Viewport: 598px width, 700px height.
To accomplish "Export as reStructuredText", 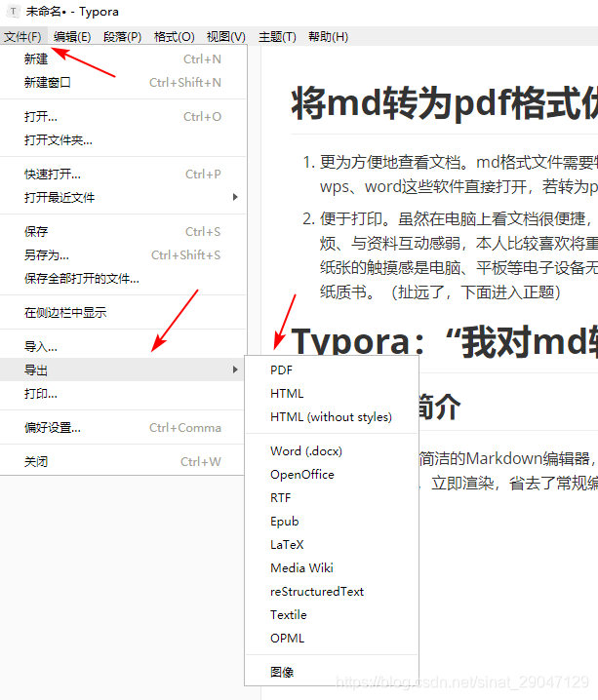I will click(x=332, y=592).
